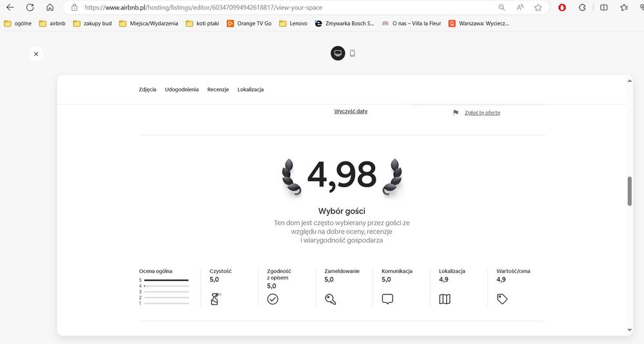
Task: Click the Lokalizacja map icon
Action: [445, 299]
